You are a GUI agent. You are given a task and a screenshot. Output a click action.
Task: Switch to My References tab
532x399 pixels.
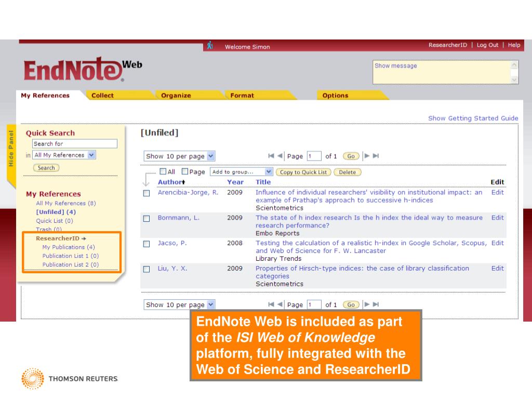pos(45,96)
